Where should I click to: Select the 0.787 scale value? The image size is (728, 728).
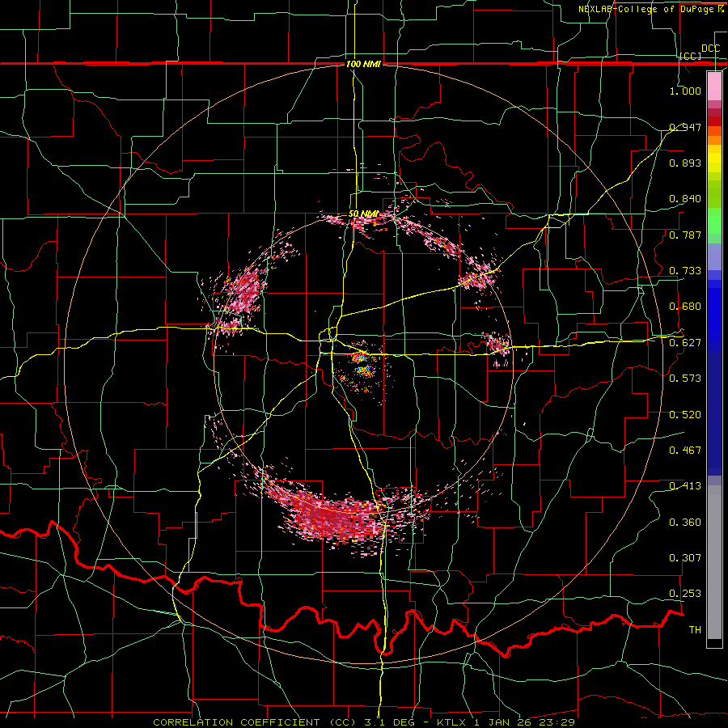685,235
